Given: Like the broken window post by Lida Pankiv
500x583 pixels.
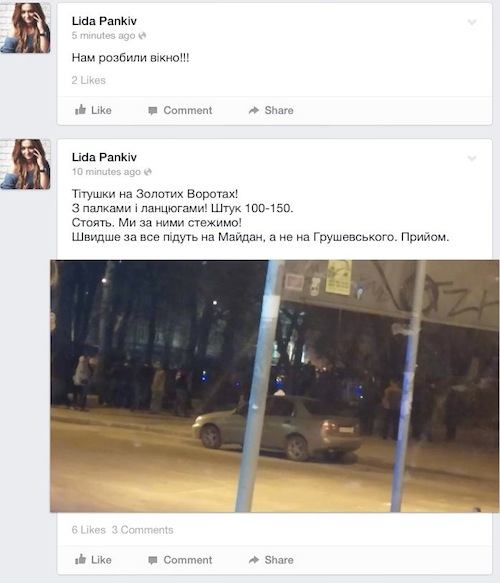Looking at the screenshot, I should pos(93,110).
